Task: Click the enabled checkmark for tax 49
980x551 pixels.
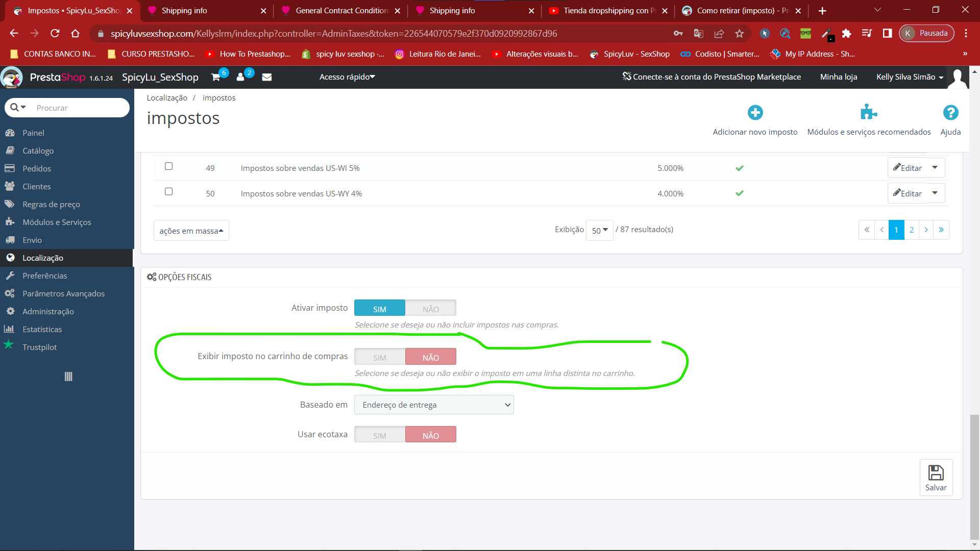Action: click(739, 168)
